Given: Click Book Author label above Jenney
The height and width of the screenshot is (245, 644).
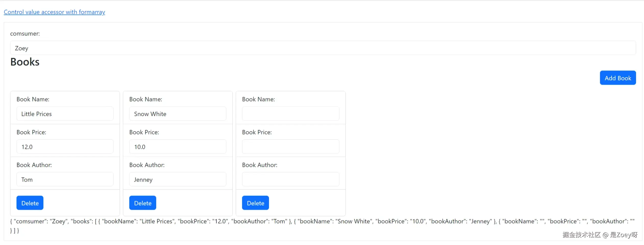Looking at the screenshot, I should pos(147,165).
